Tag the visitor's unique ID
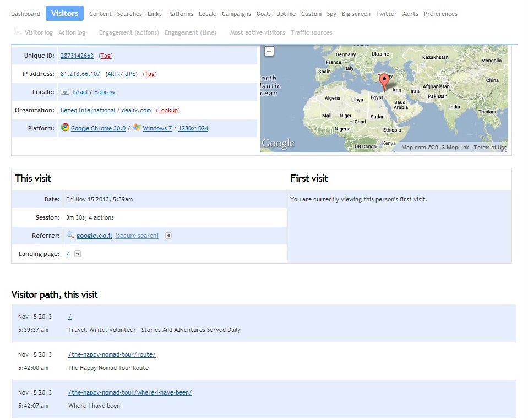The image size is (528, 420). click(106, 56)
